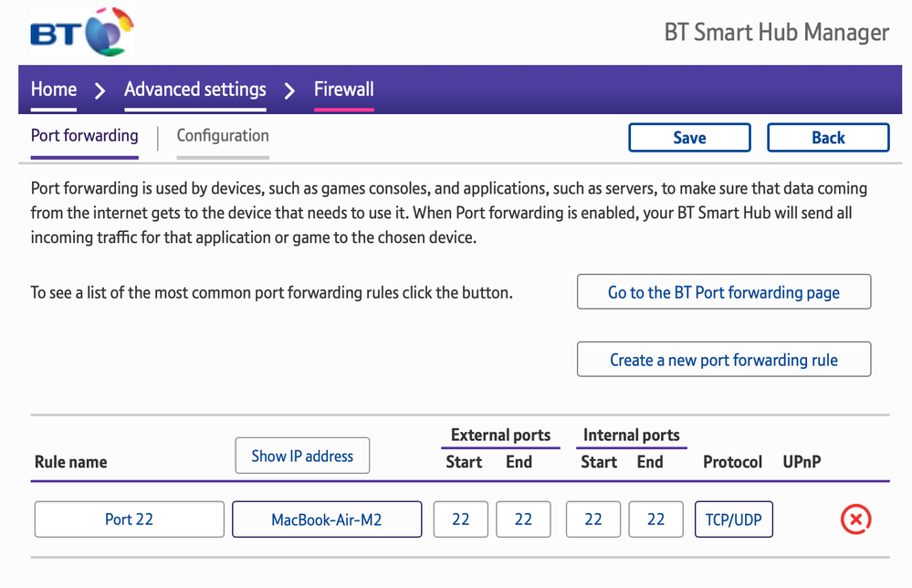Focus the Internal ports Start field
The image size is (912, 588).
tap(593, 520)
